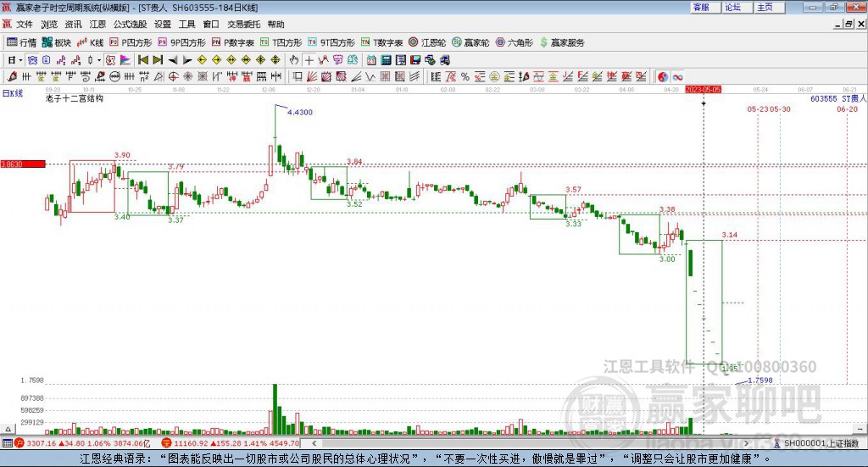Image resolution: width=868 pixels, height=467 pixels.
Task: Open the 公式选股 menu
Action: (x=130, y=25)
